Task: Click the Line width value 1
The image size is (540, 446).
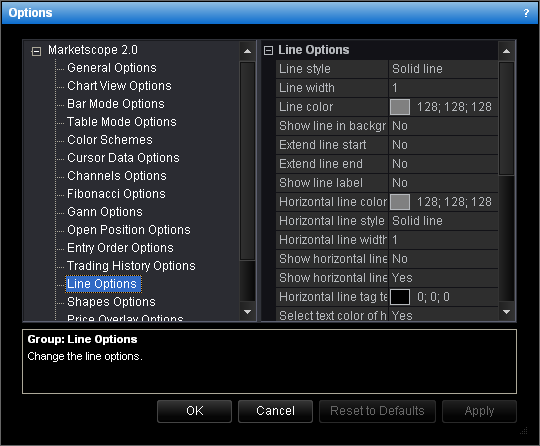Action: [x=443, y=88]
